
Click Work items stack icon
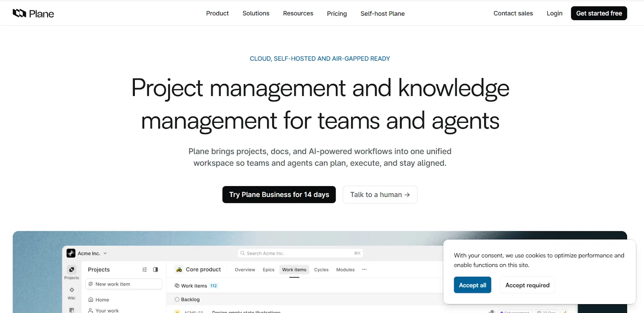(177, 286)
